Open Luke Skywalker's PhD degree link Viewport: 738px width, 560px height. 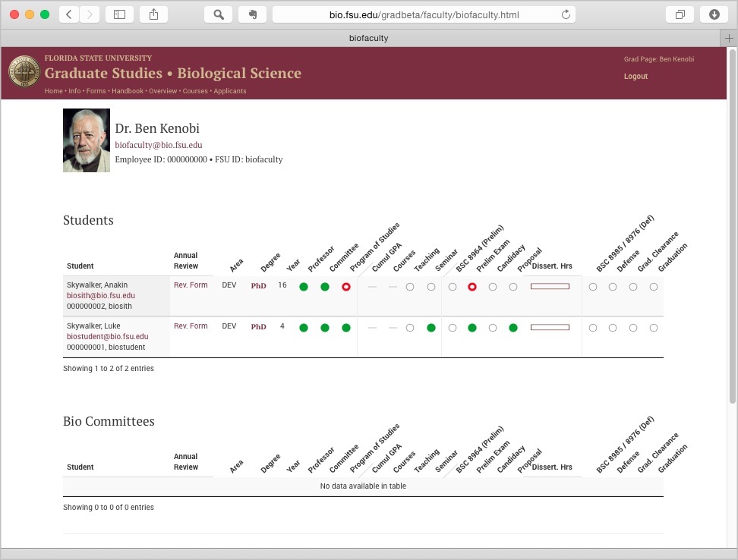(258, 326)
